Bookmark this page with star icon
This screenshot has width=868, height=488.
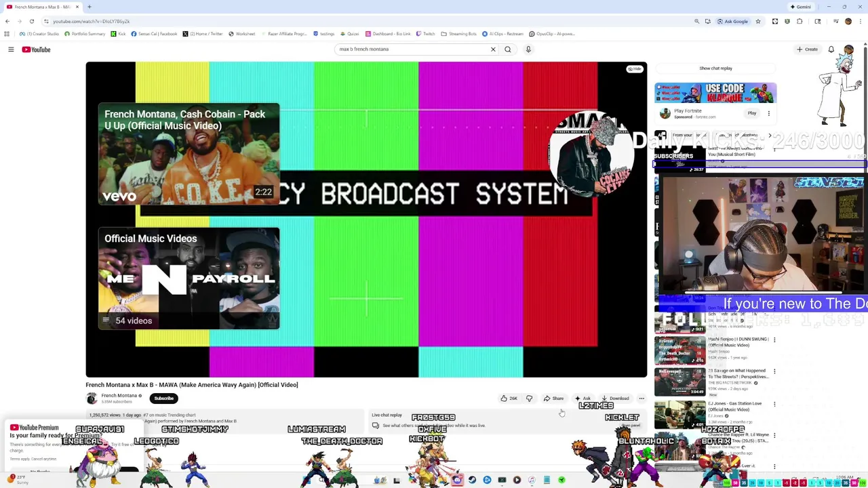[x=758, y=21]
